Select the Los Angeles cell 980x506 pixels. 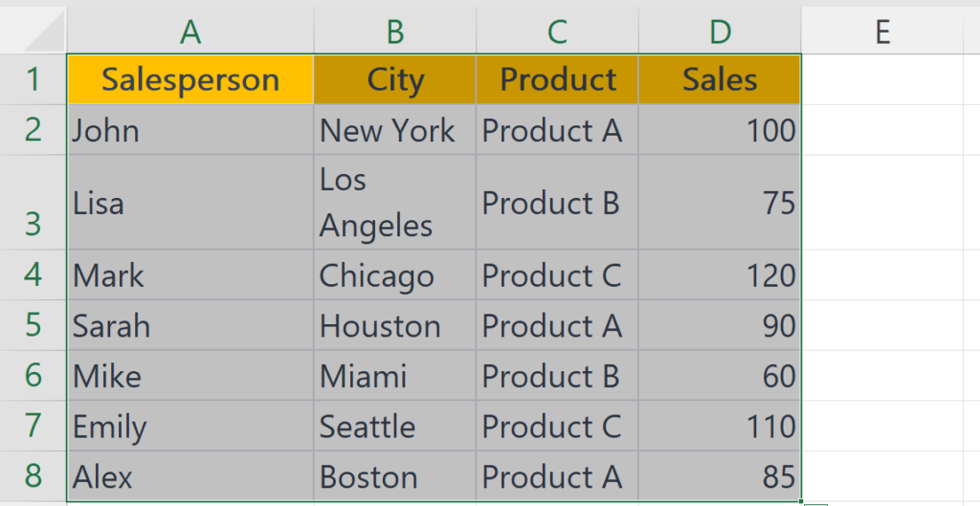395,203
